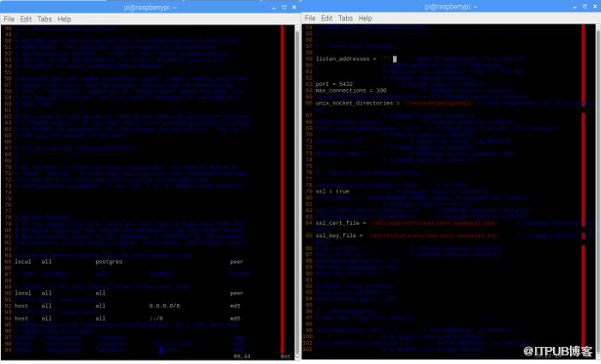
Task: Close the right terminal window
Action: point(595,7)
